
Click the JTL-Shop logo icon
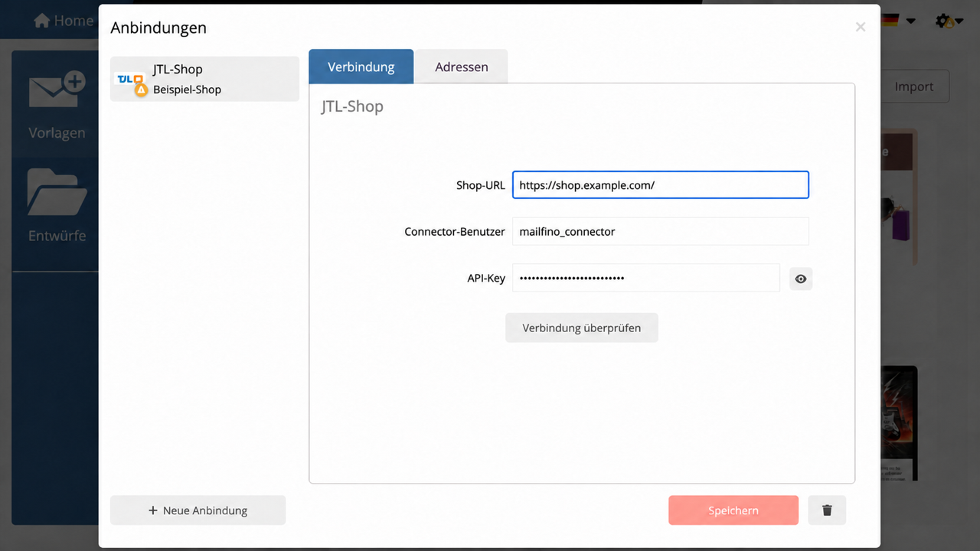pyautogui.click(x=129, y=79)
